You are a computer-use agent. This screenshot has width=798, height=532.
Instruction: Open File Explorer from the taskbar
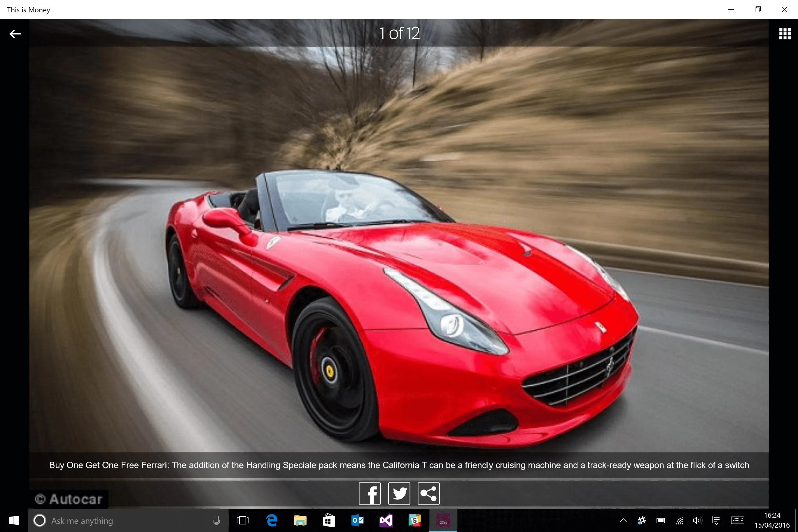300,520
